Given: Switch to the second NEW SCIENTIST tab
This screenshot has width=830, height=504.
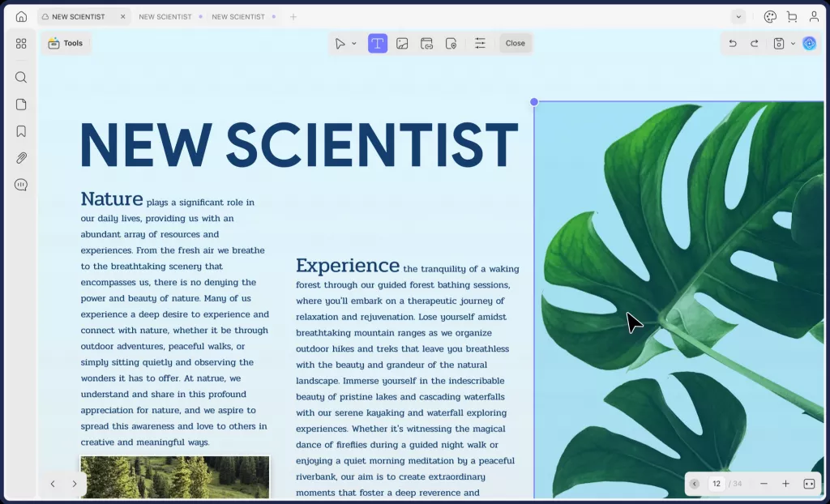Looking at the screenshot, I should point(165,16).
